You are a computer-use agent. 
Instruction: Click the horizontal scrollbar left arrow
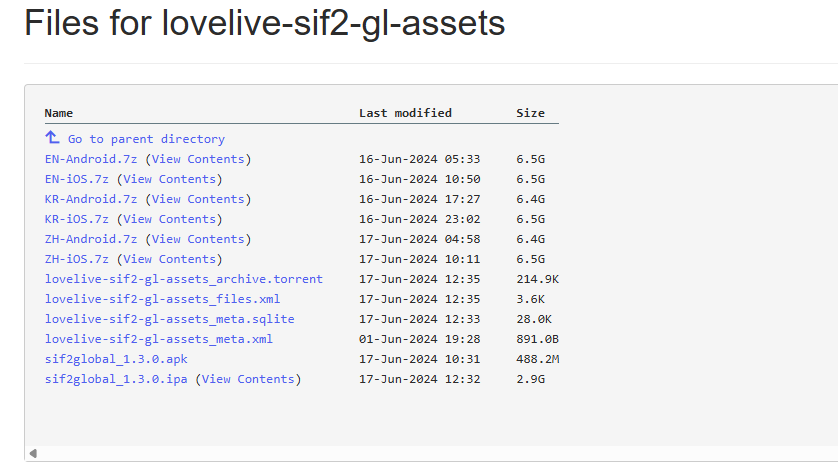tap(32, 454)
